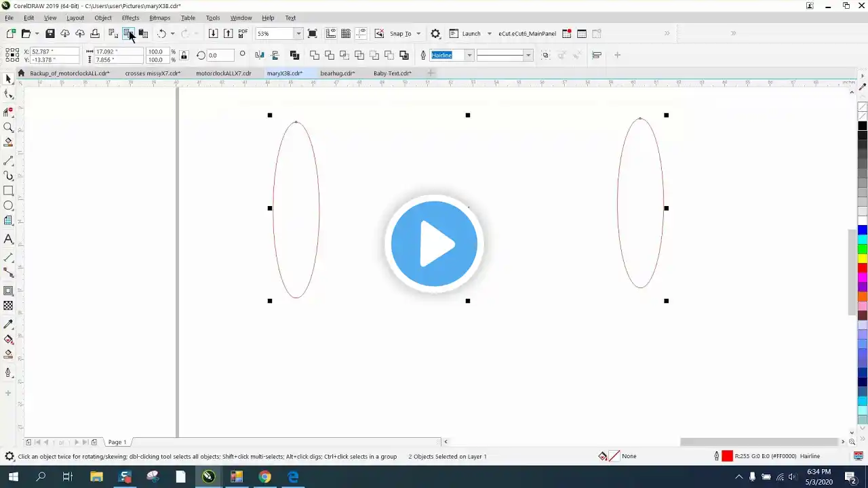Expand the Snap To dropdown
The width and height of the screenshot is (868, 488).
418,33
